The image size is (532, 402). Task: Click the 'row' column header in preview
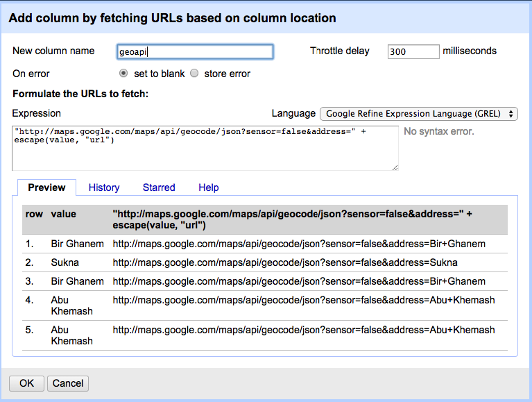tap(34, 214)
